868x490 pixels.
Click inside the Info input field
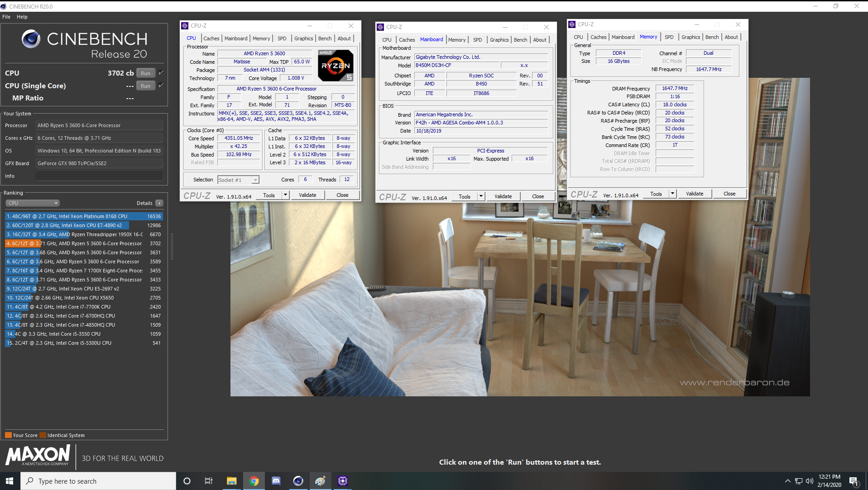pos(99,176)
